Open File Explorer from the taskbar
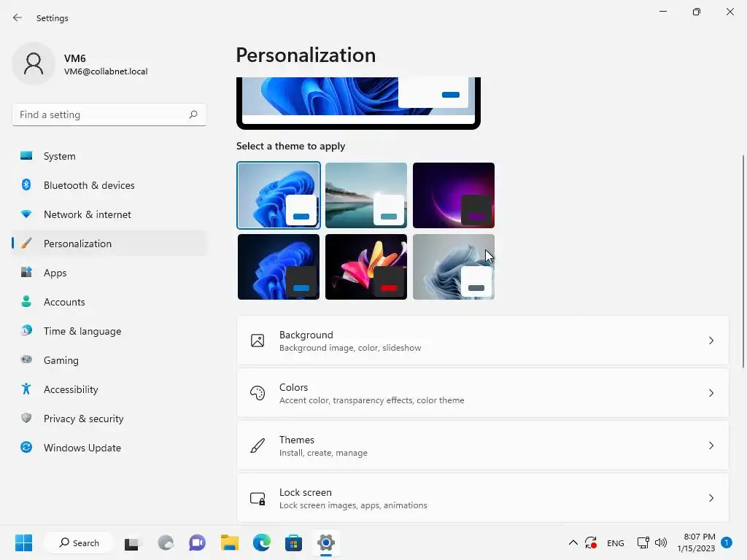The image size is (747, 560). [230, 542]
